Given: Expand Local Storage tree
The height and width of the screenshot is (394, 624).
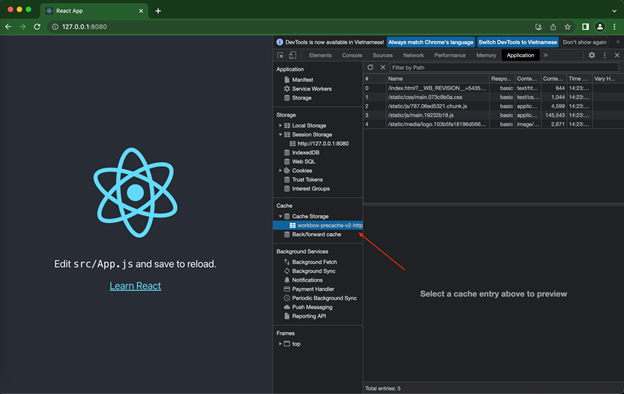Looking at the screenshot, I should (280, 125).
